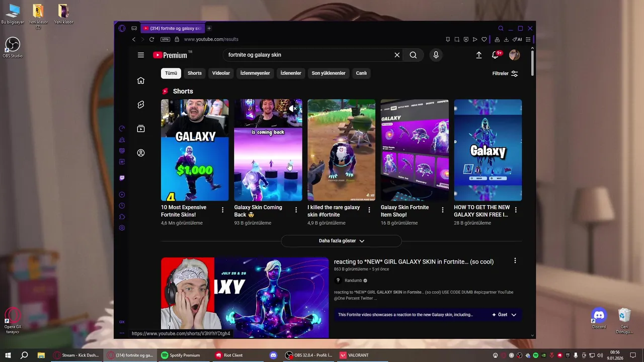
Task: Open the Randumb reaction video thumbnail
Action: (x=245, y=298)
